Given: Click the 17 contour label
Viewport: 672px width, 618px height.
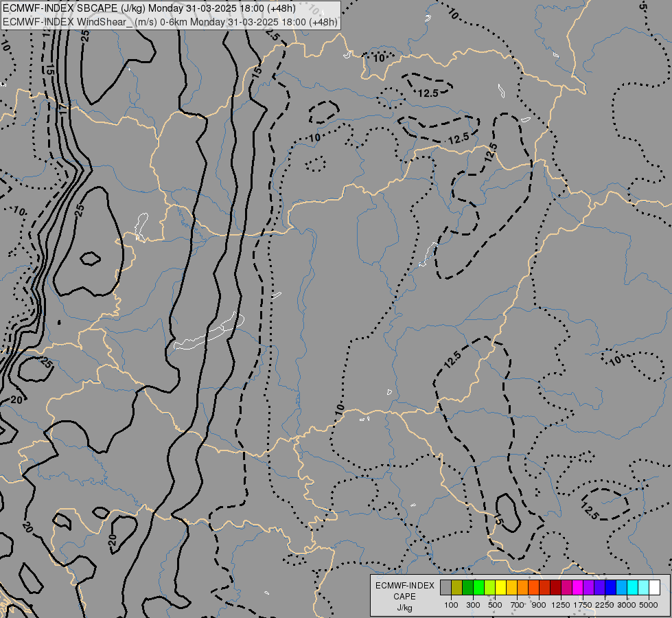Looking at the screenshot, I should tap(63, 108).
